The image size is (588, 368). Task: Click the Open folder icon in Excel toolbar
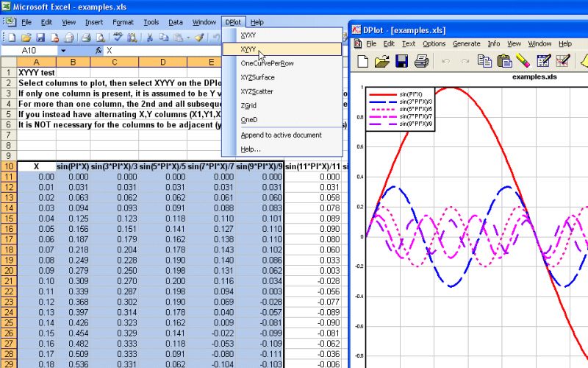(x=26, y=38)
